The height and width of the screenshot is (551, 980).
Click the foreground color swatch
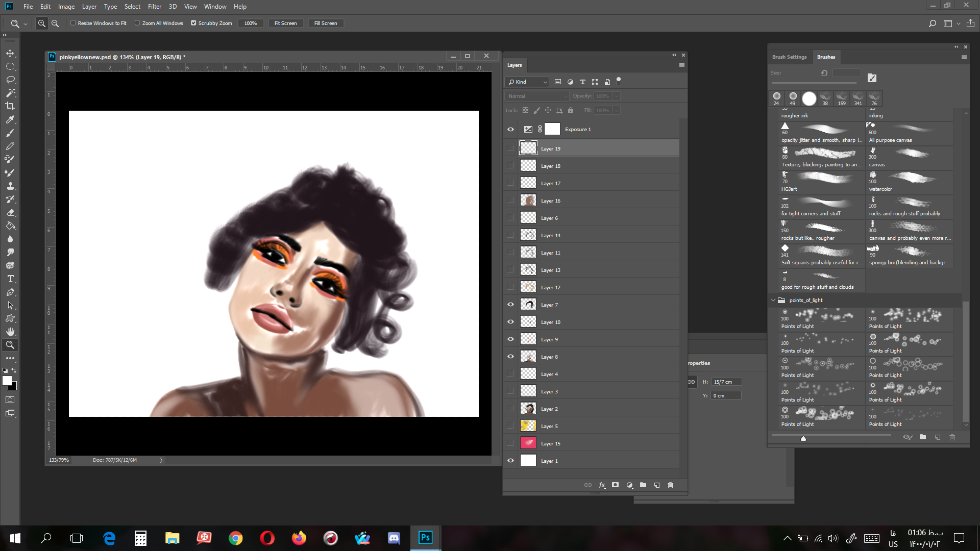click(7, 381)
